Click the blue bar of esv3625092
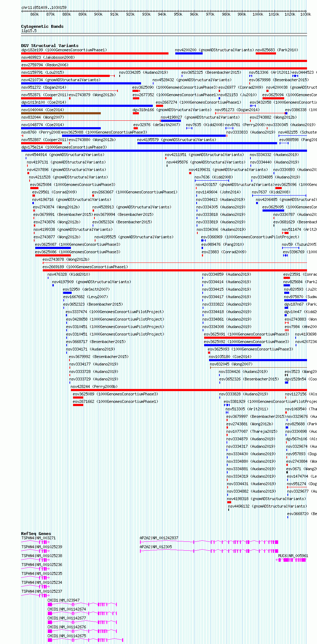 pos(233,345)
